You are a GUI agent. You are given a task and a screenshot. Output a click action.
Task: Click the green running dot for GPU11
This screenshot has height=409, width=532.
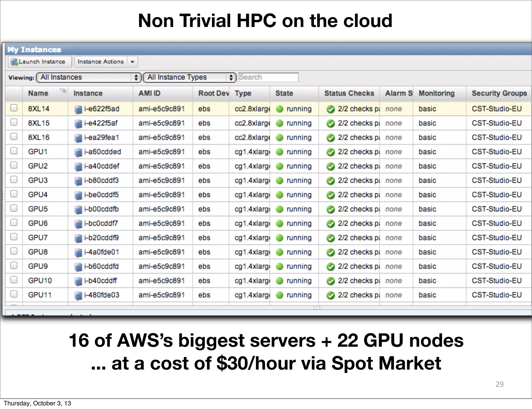coord(280,295)
